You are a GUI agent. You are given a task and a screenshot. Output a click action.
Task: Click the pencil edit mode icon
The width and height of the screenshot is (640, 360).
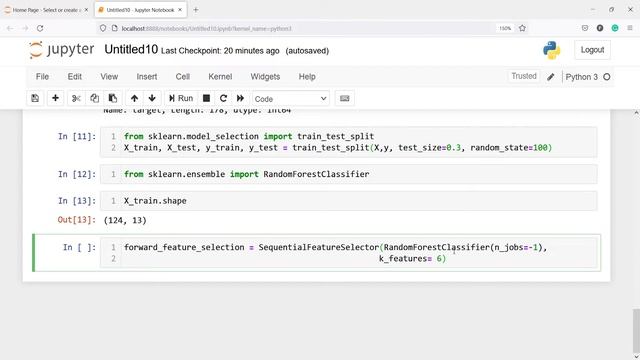coord(551,77)
